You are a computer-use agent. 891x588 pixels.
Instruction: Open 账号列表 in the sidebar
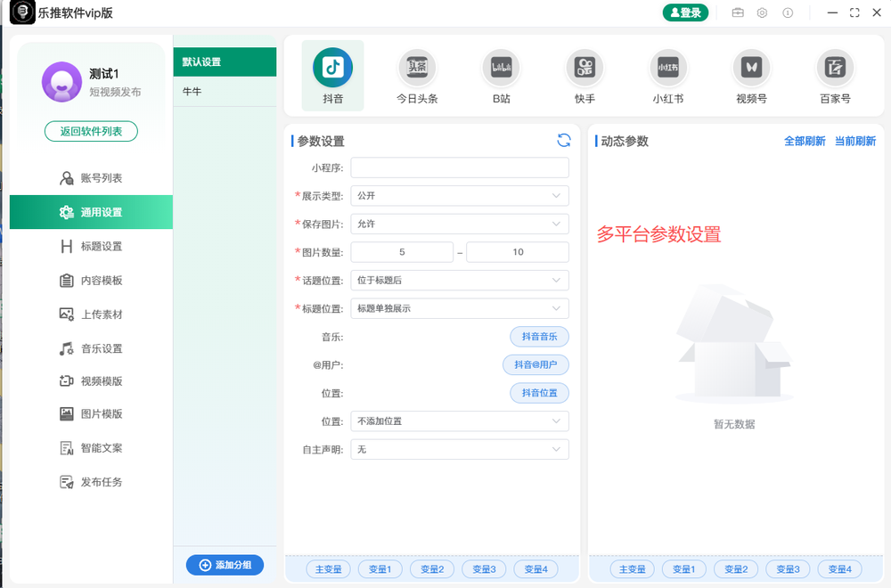click(x=90, y=177)
